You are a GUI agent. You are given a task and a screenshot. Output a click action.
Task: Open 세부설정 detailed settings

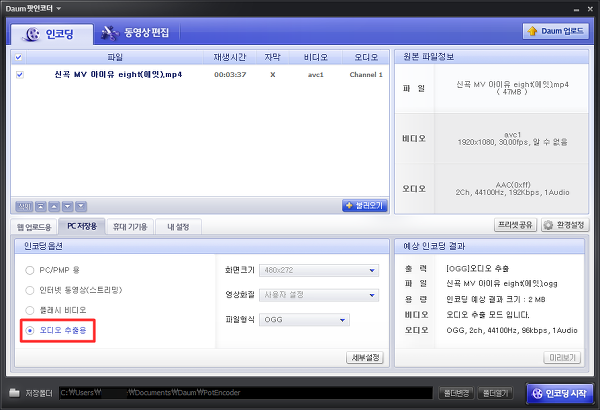click(365, 358)
